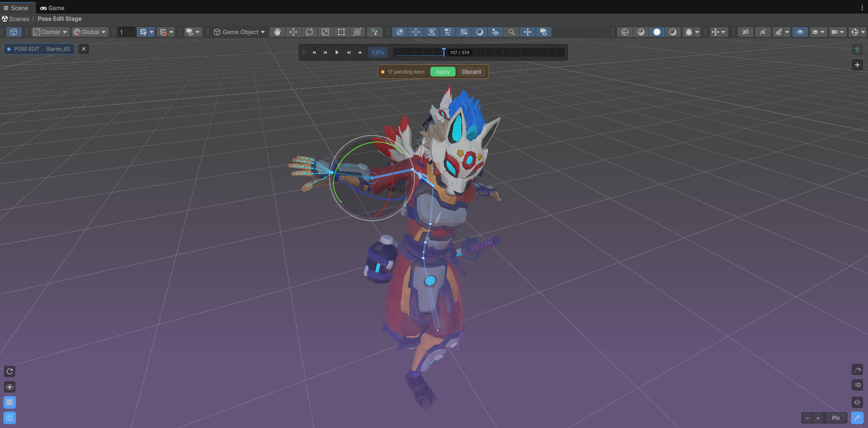Switch to the Game tab
868x428 pixels.
pyautogui.click(x=52, y=8)
